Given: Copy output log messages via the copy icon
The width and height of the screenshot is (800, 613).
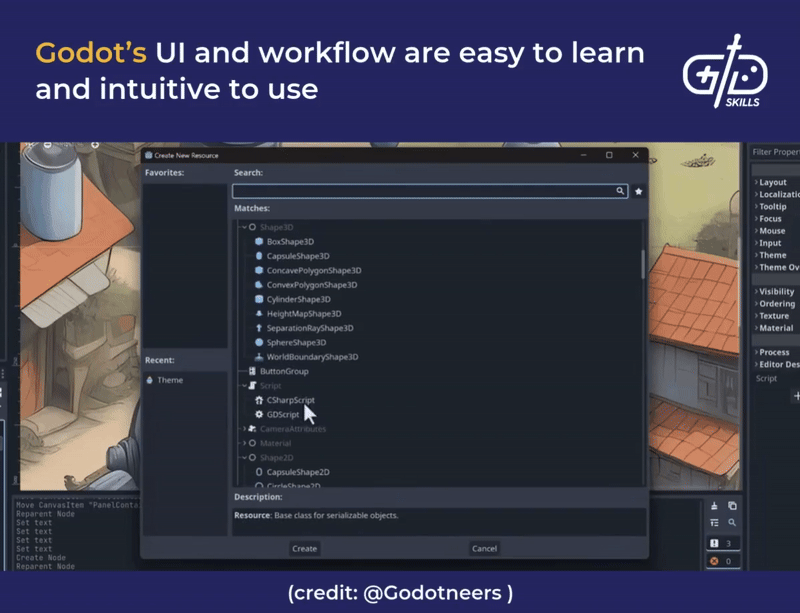Looking at the screenshot, I should click(732, 506).
